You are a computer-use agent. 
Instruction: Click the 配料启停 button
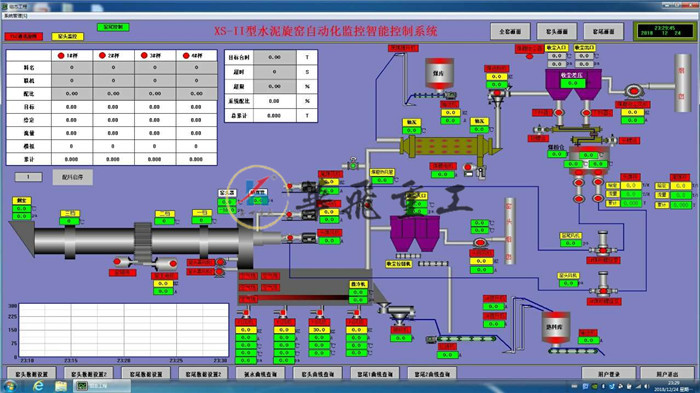pyautogui.click(x=73, y=177)
